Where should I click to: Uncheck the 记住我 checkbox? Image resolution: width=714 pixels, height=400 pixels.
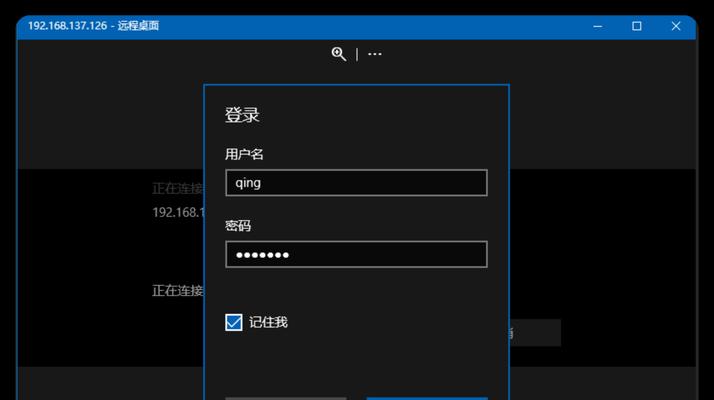(234, 322)
